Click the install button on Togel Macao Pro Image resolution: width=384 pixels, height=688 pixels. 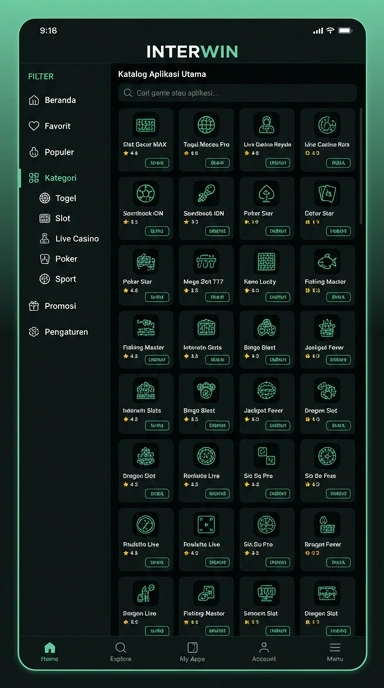click(x=217, y=163)
